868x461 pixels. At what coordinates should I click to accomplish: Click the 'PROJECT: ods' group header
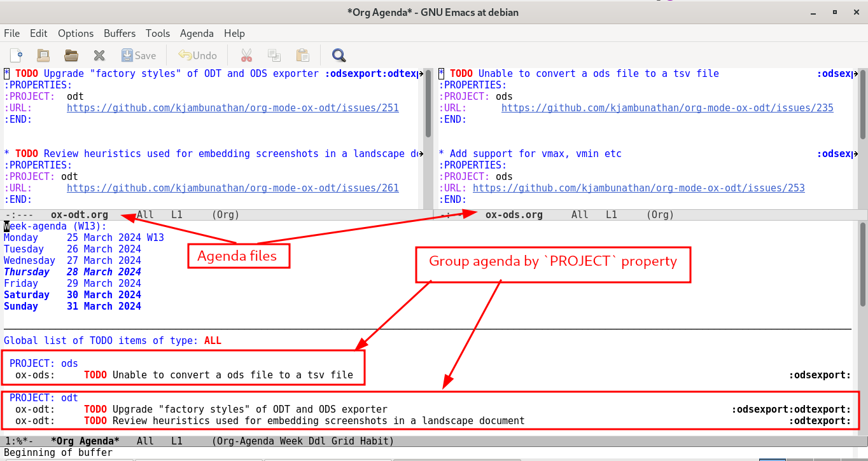coord(44,364)
